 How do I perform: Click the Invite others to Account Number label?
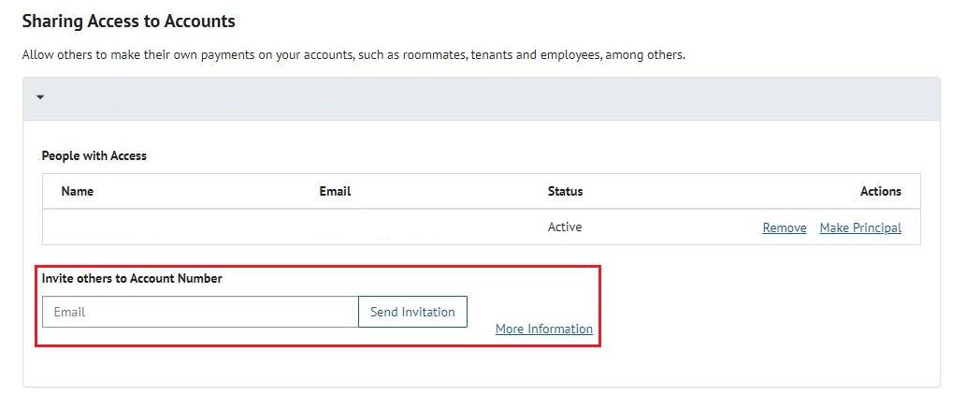pyautogui.click(x=132, y=278)
